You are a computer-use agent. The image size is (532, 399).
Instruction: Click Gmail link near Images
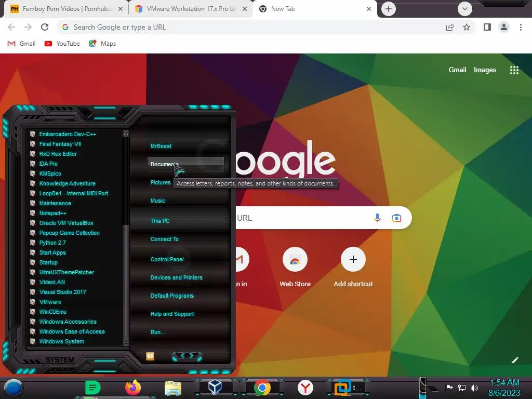click(x=457, y=70)
